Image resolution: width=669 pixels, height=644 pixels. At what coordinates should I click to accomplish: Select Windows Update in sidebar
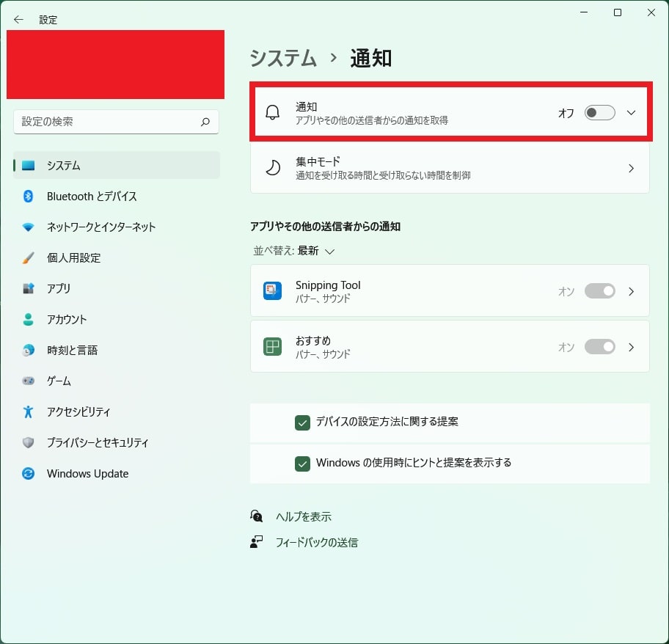pos(117,473)
